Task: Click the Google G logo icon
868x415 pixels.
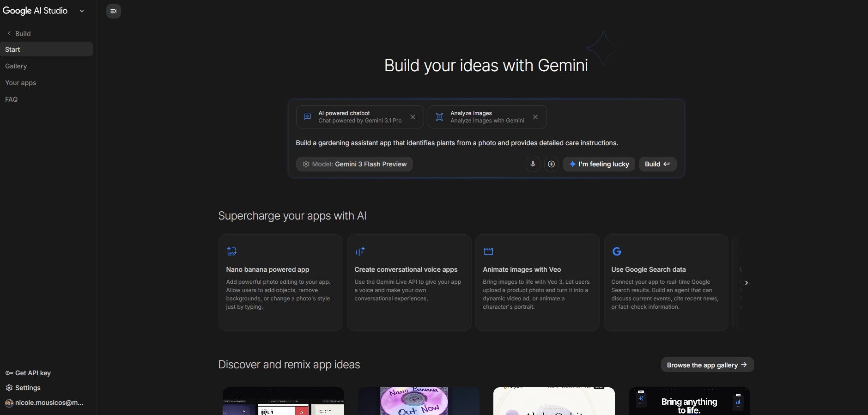Action: pyautogui.click(x=617, y=251)
